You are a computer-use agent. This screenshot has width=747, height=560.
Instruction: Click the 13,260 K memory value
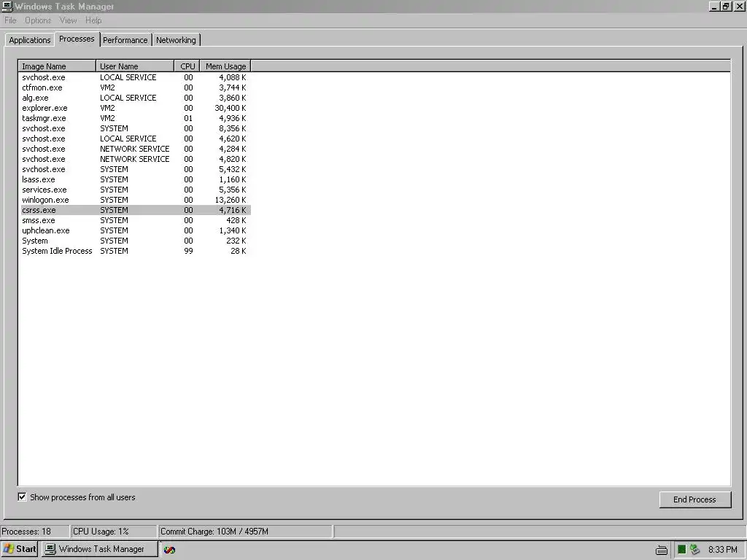tap(230, 200)
